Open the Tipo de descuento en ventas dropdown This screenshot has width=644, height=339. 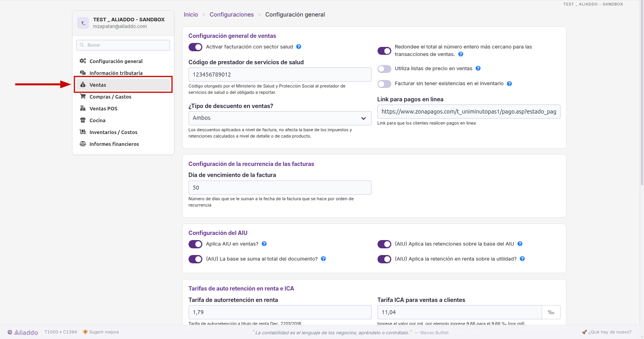[x=280, y=118]
